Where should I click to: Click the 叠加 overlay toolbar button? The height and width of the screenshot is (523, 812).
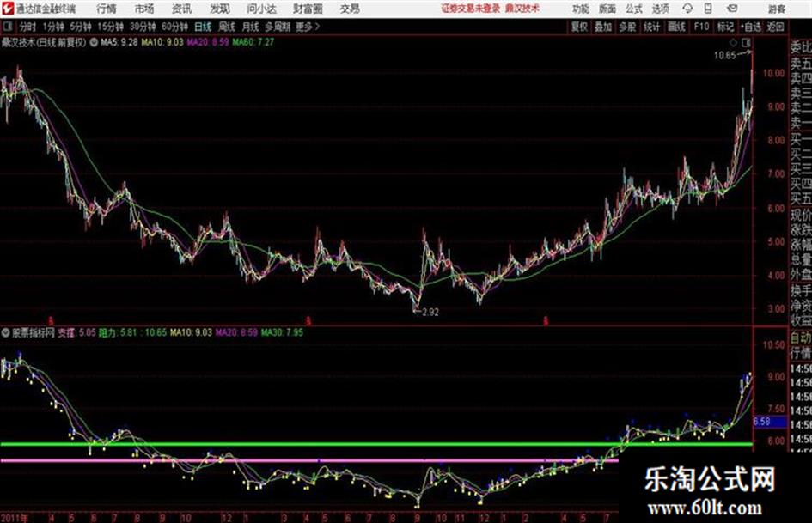tap(603, 27)
